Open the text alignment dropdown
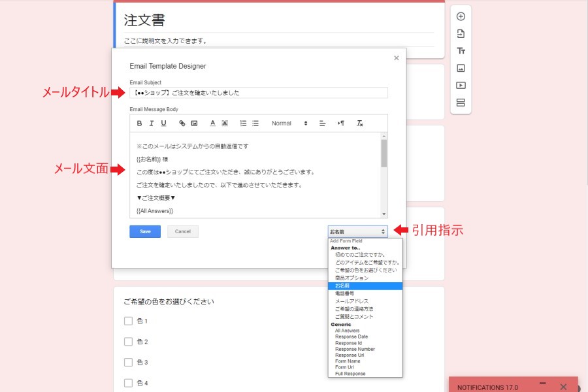This screenshot has width=588, height=392. [x=322, y=123]
